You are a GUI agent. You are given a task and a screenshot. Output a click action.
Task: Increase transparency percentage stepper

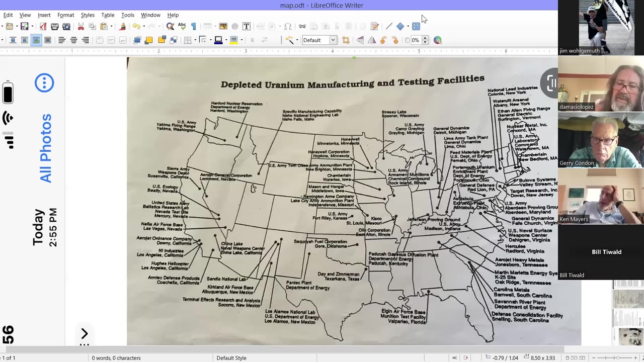point(425,38)
